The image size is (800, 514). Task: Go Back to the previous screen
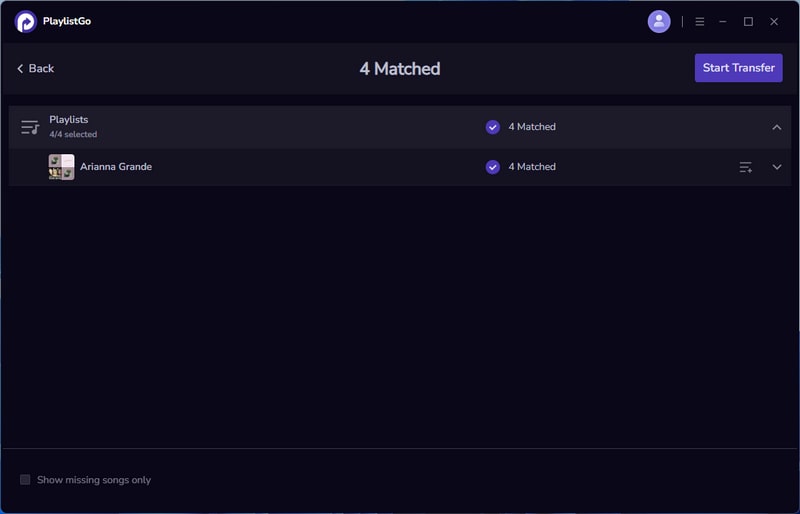pyautogui.click(x=35, y=68)
